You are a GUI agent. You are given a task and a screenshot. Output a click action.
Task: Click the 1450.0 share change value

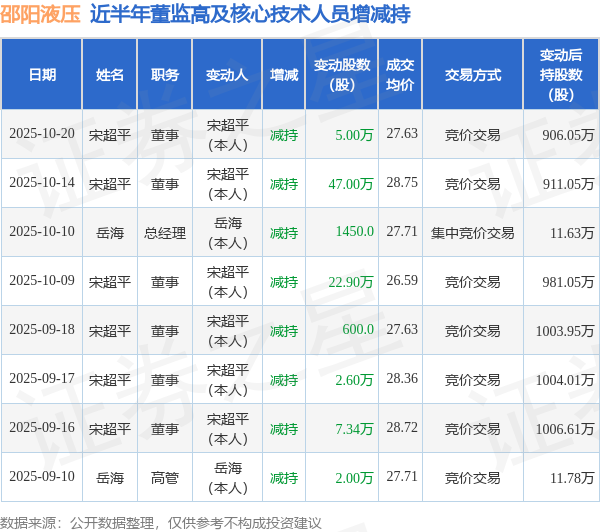click(355, 232)
